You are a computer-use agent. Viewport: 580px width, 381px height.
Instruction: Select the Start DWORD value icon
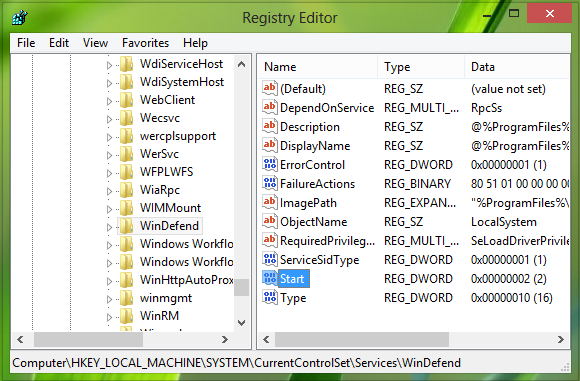coord(270,279)
